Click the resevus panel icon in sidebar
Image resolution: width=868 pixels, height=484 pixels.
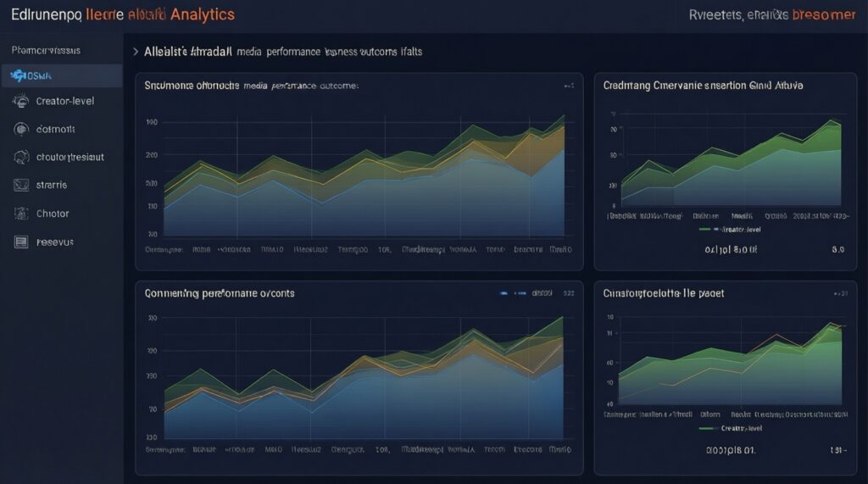[21, 242]
